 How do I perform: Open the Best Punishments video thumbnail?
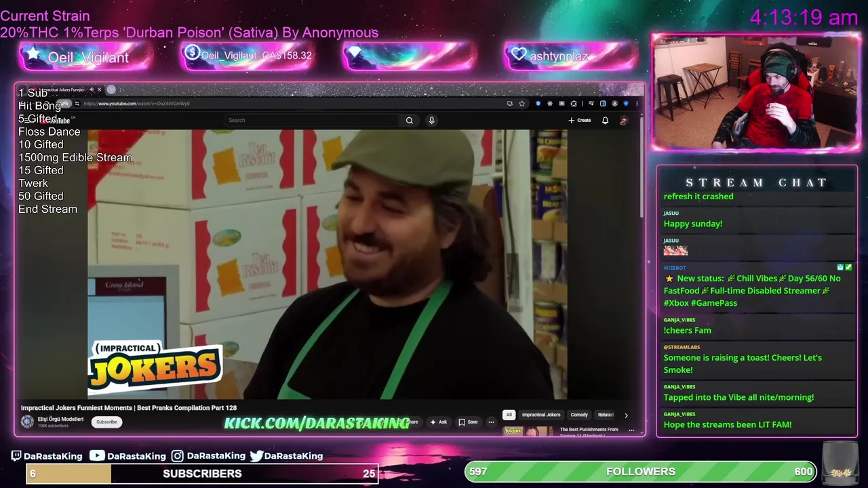(x=528, y=430)
